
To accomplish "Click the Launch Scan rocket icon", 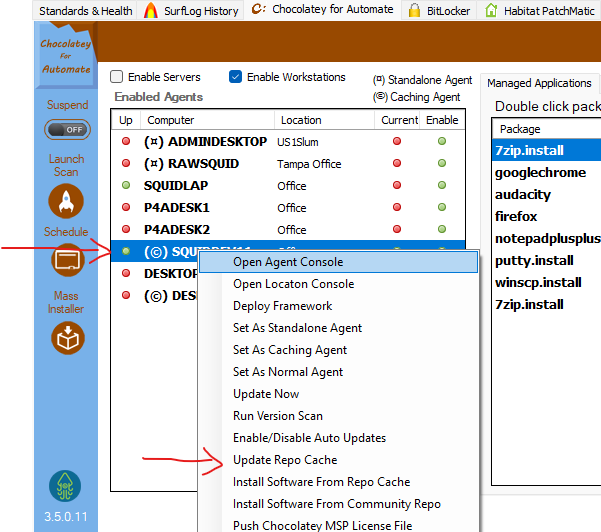I will [67, 202].
